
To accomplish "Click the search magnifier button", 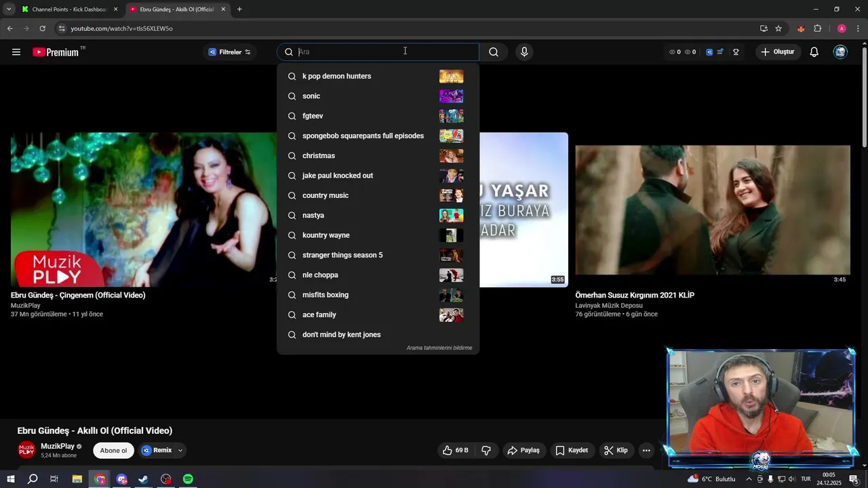I will (x=494, y=52).
